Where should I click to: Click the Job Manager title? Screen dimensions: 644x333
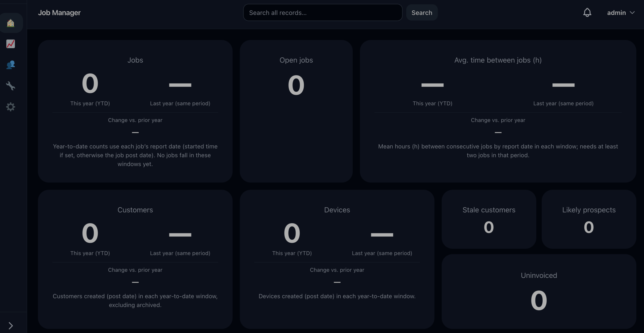coord(59,13)
